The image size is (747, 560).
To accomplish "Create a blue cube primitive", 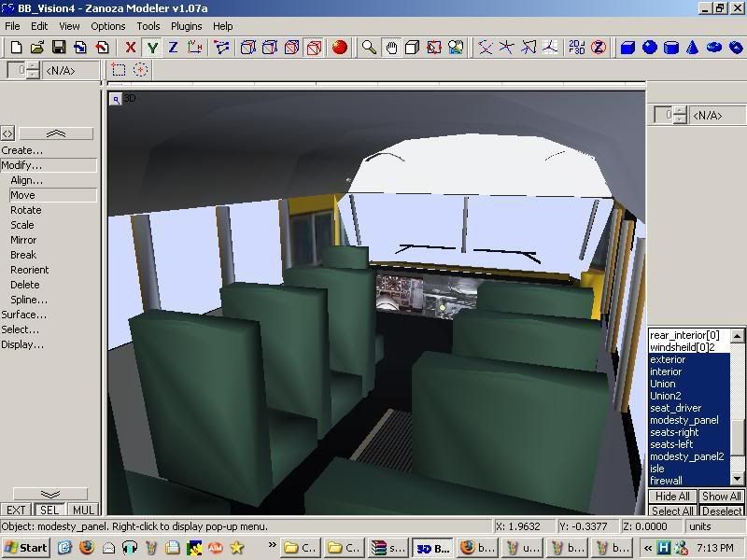I will (628, 48).
